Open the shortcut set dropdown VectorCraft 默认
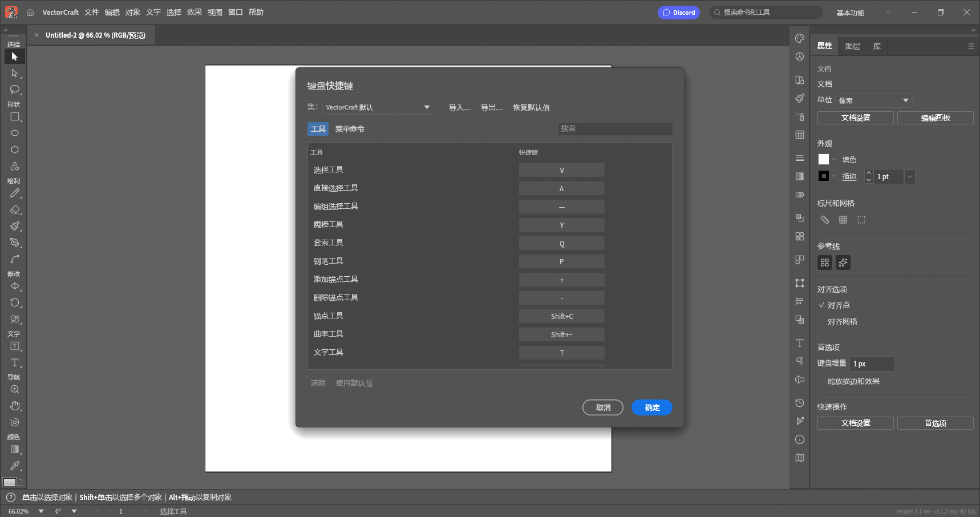The width and height of the screenshot is (980, 517). coord(378,107)
